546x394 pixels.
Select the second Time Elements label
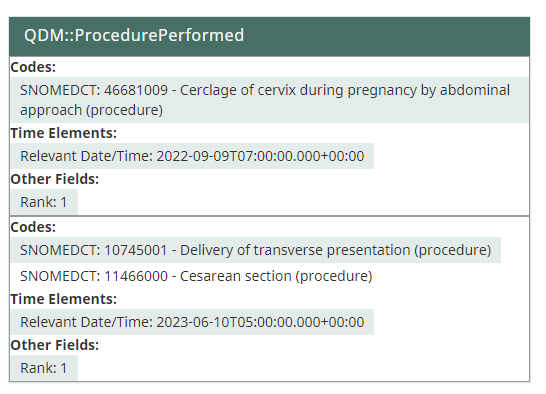tap(63, 299)
